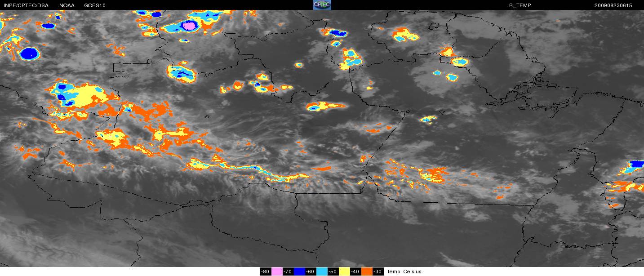The height and width of the screenshot is (276, 644).
Task: Click the "-50" legend value
Action: click(333, 272)
